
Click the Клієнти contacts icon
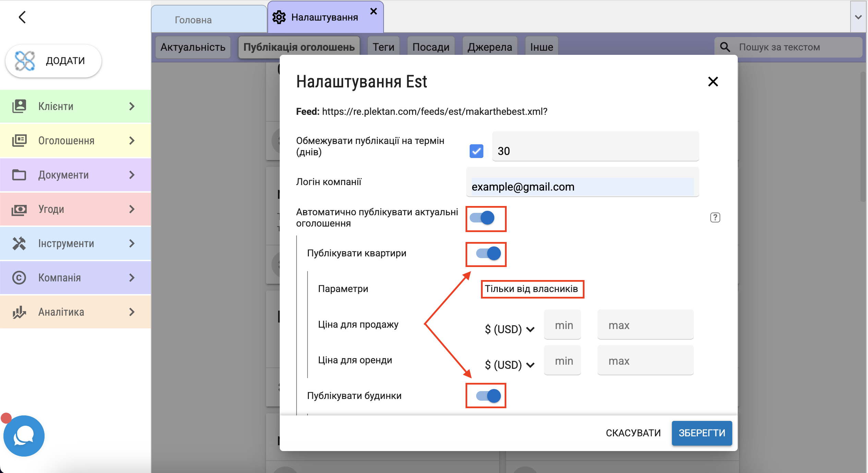tap(19, 106)
